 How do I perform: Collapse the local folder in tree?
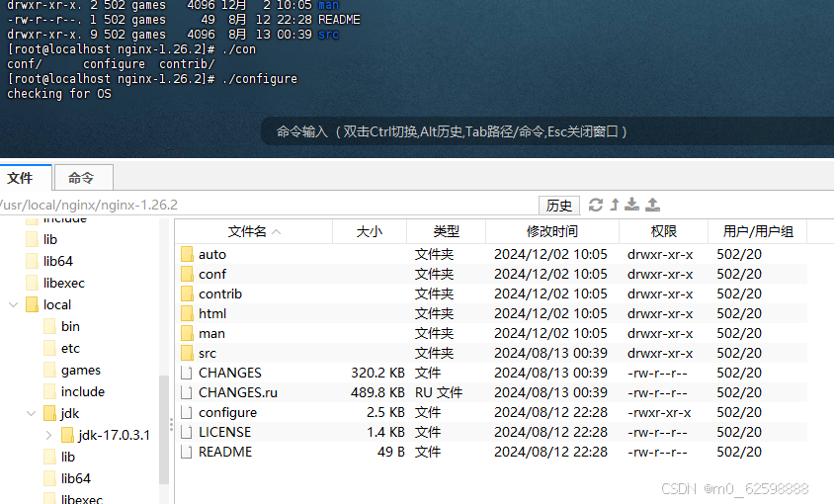(14, 304)
